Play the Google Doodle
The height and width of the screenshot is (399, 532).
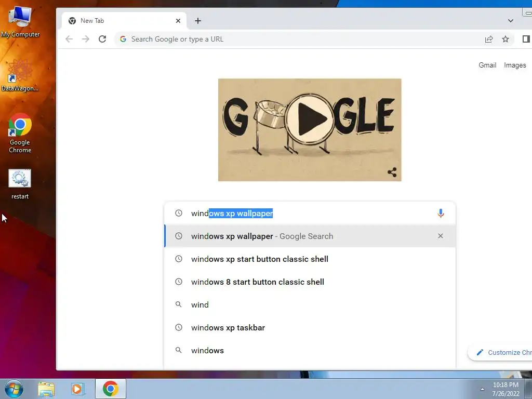pyautogui.click(x=310, y=119)
